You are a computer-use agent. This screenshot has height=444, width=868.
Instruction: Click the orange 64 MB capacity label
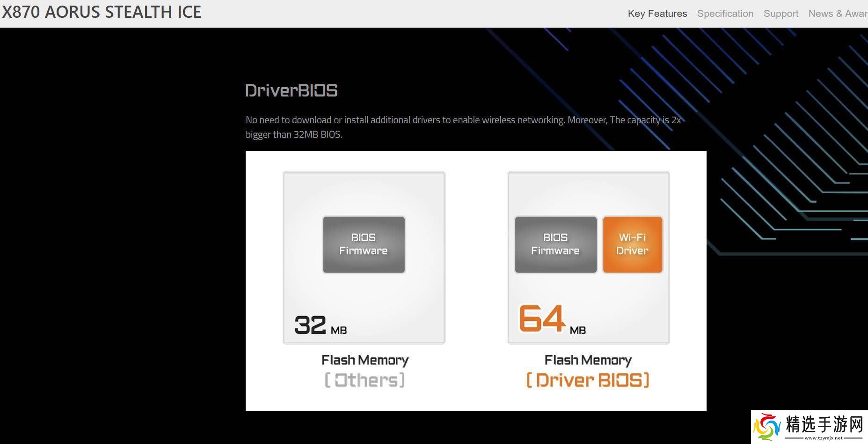tap(552, 320)
